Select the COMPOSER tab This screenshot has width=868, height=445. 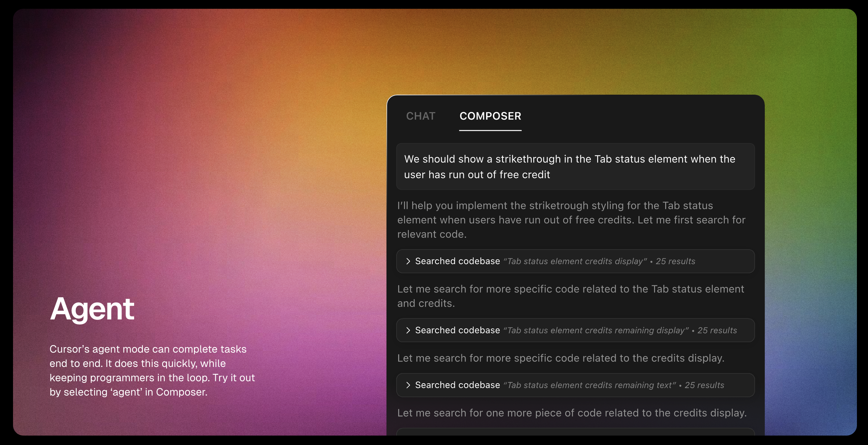[x=490, y=116]
